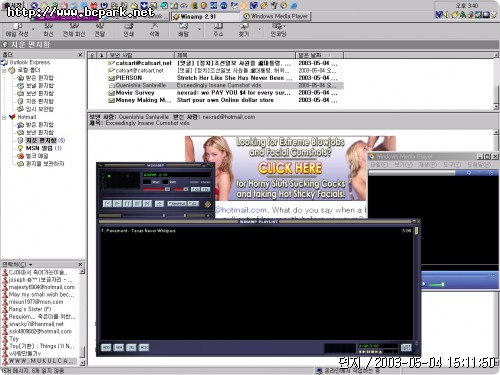Sort by the 받은 날짜 column header
500x375 pixels.
(319, 55)
